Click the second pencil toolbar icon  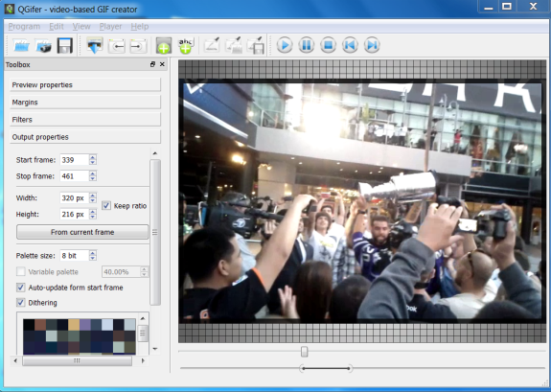pyautogui.click(x=234, y=46)
